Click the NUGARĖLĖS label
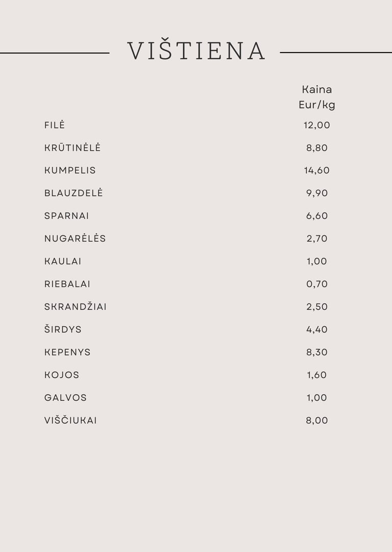Viewport: 392px width, 552px height. pyautogui.click(x=75, y=238)
